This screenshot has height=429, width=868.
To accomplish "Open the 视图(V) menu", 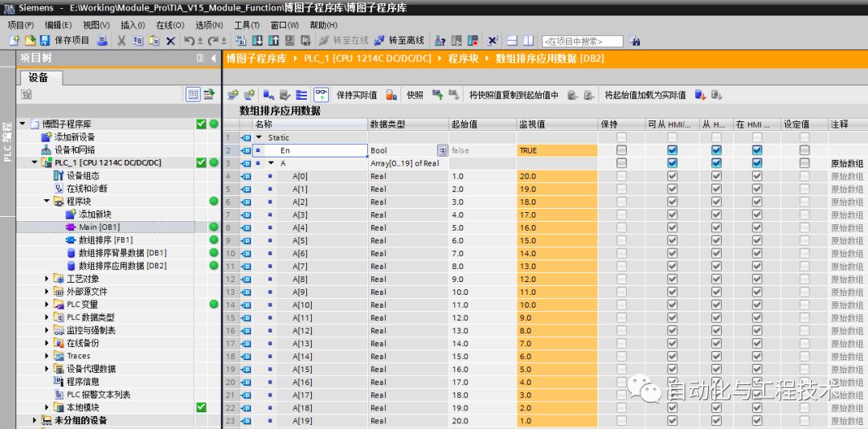I will (96, 25).
